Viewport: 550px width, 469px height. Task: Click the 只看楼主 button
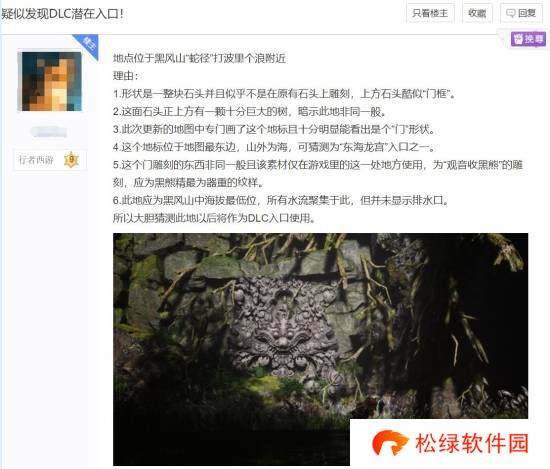coord(430,13)
